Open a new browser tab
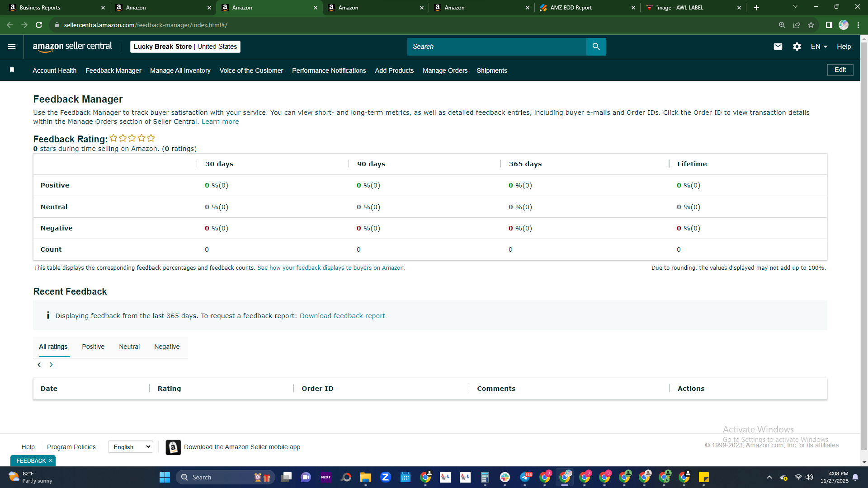The image size is (868, 488). pyautogui.click(x=756, y=8)
